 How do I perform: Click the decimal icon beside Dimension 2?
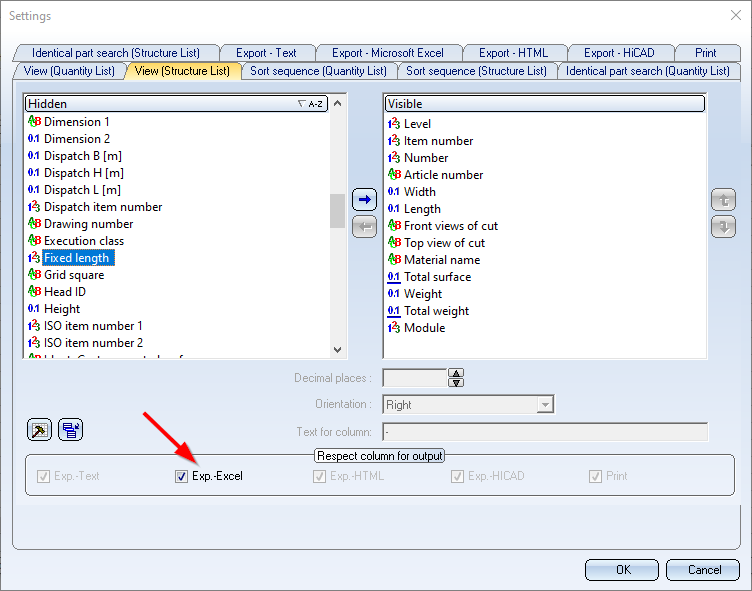tap(34, 139)
